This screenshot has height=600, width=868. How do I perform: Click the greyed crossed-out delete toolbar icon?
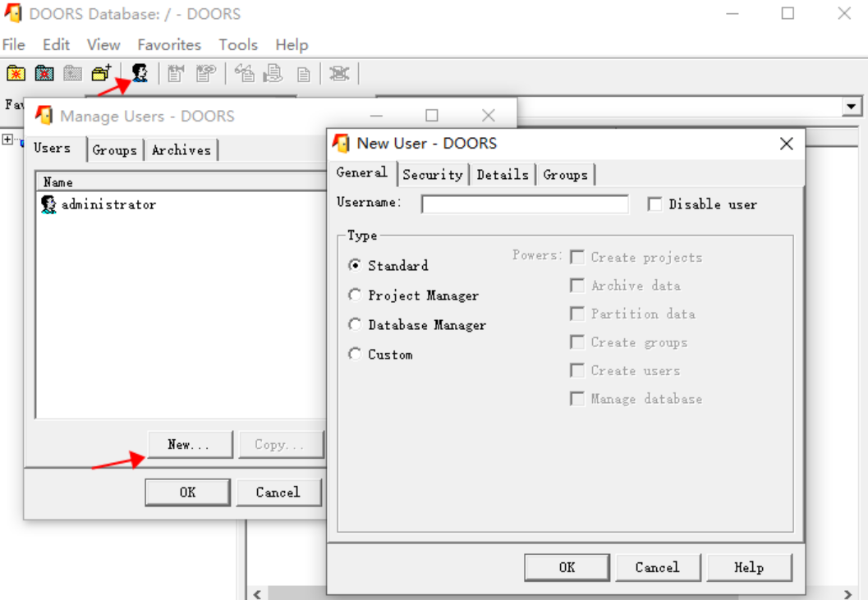point(339,73)
